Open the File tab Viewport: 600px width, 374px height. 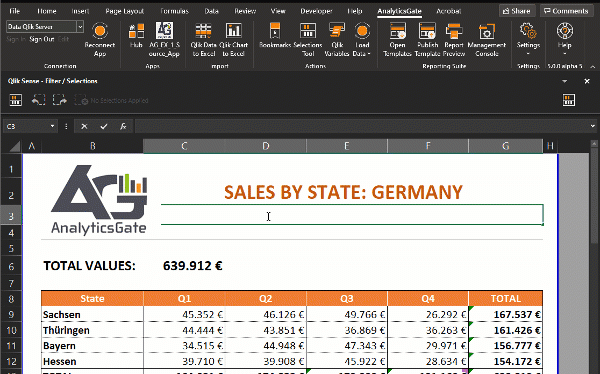[15, 11]
